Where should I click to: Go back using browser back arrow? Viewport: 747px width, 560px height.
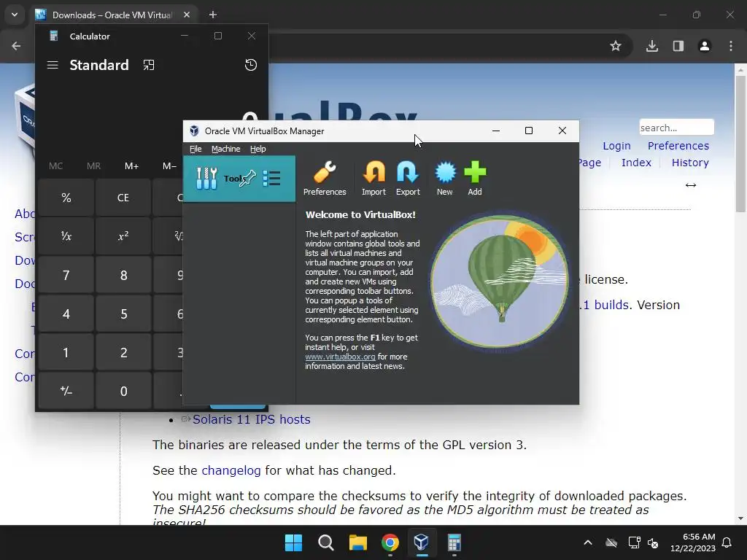tap(16, 46)
